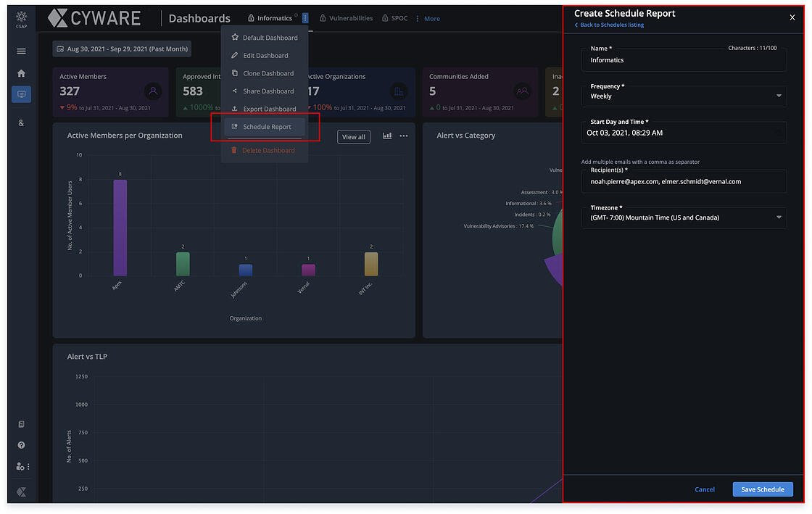
Task: Expand the More dashboards menu
Action: pyautogui.click(x=428, y=19)
